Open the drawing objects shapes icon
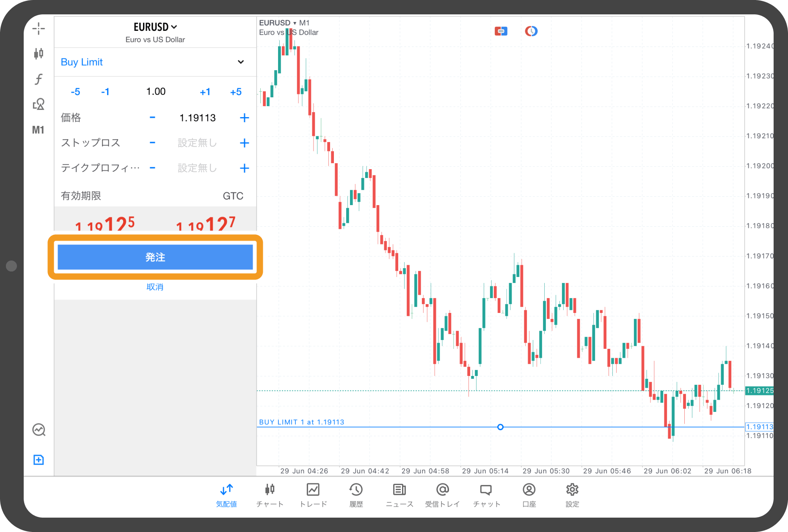788x532 pixels. pyautogui.click(x=39, y=104)
